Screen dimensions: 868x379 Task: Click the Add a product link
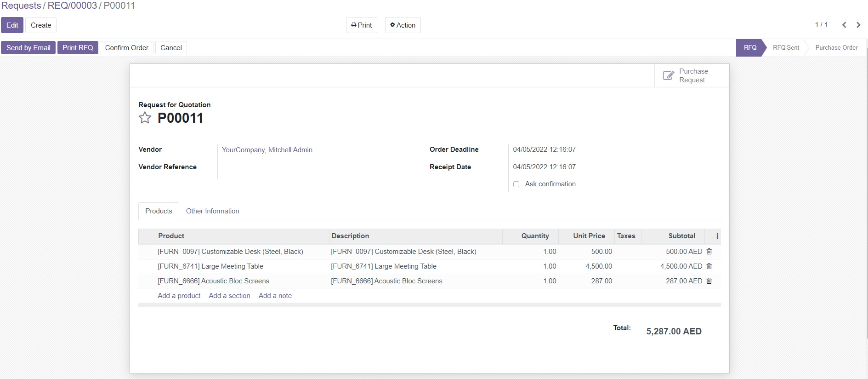pos(179,296)
